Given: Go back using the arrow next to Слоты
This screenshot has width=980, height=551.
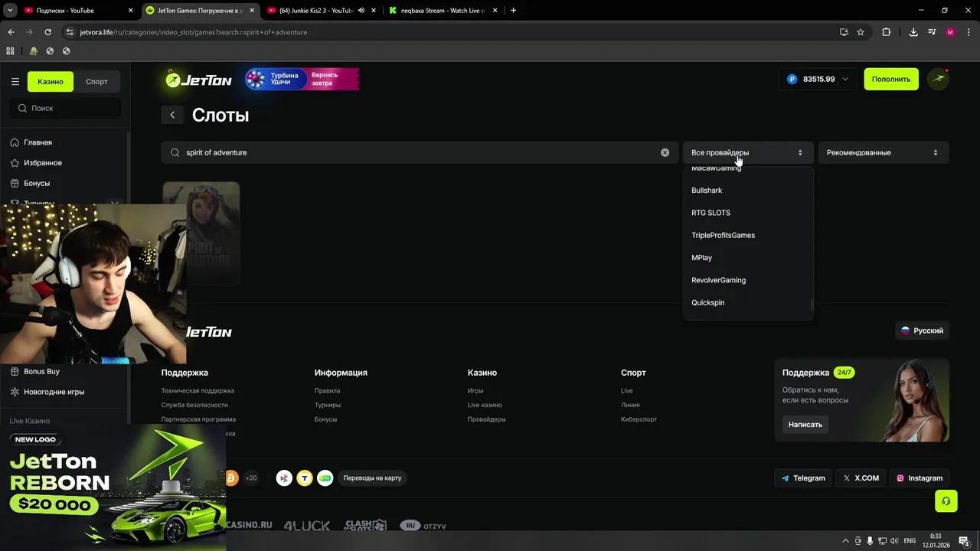Looking at the screenshot, I should pyautogui.click(x=172, y=115).
